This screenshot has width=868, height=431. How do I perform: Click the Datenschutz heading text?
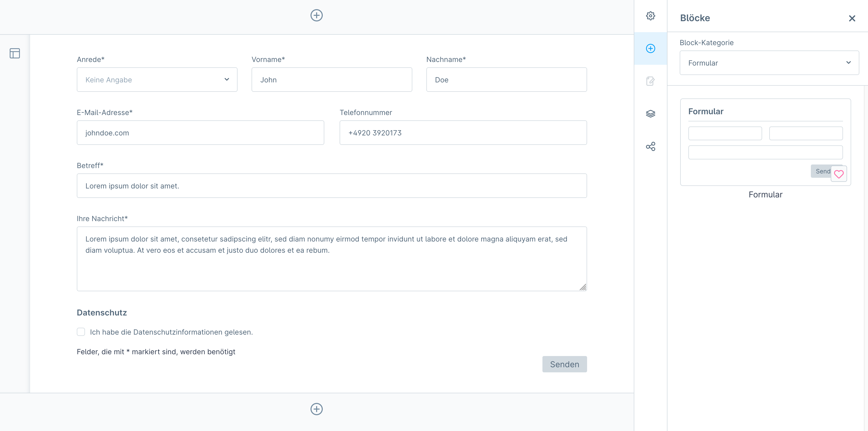(x=102, y=313)
